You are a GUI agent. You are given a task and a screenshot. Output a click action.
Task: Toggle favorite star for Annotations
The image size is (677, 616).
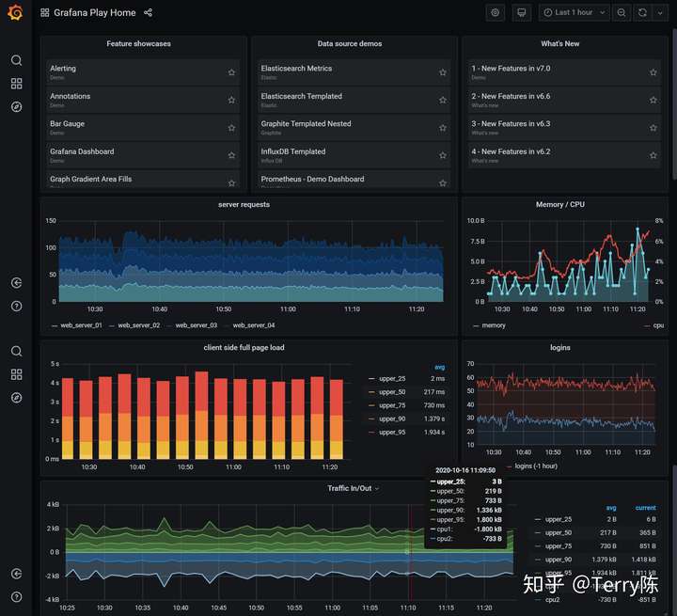(x=232, y=100)
